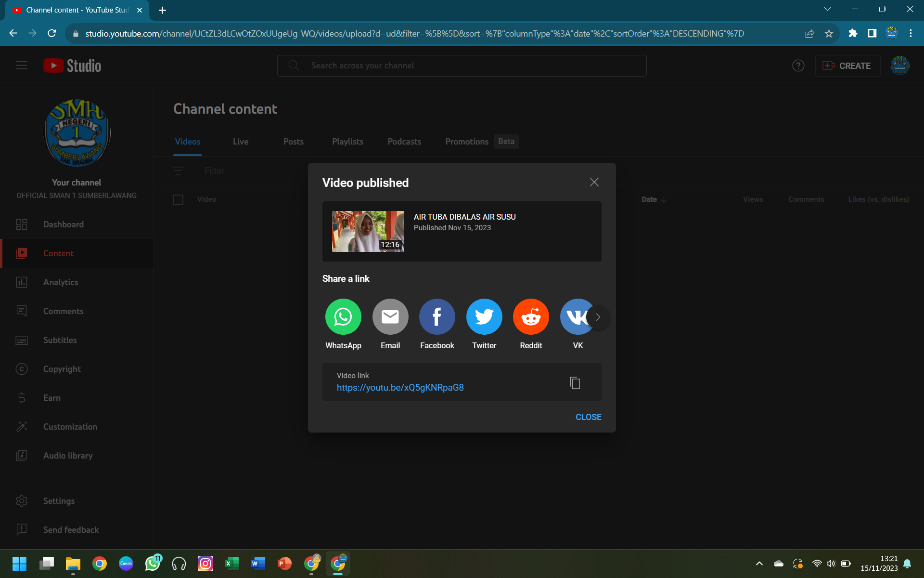The image size is (924, 578).
Task: Open Analytics in sidebar
Action: pos(61,282)
